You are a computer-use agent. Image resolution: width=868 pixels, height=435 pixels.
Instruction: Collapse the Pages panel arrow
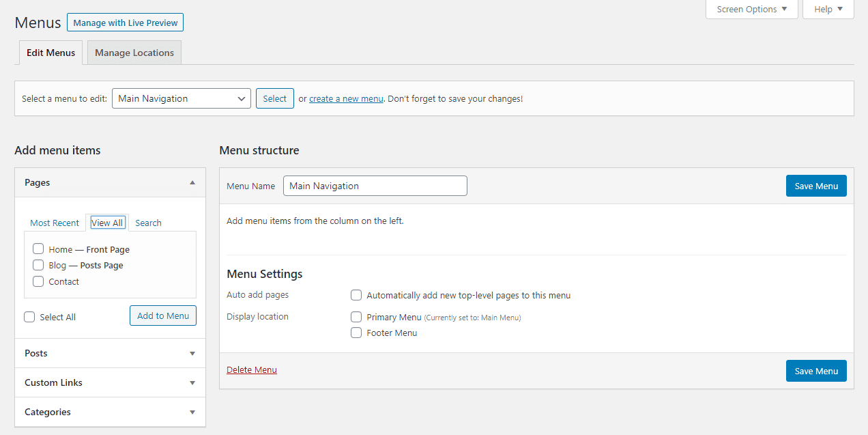click(192, 182)
